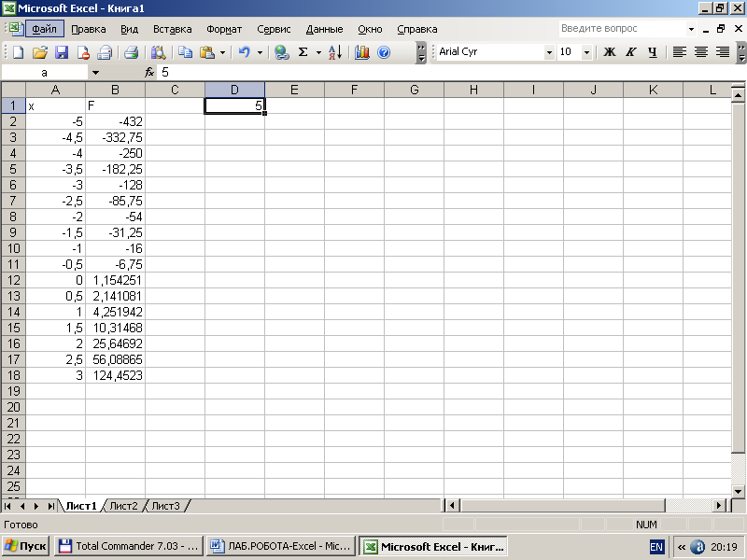
Task: Open a file with folder icon
Action: pos(40,52)
